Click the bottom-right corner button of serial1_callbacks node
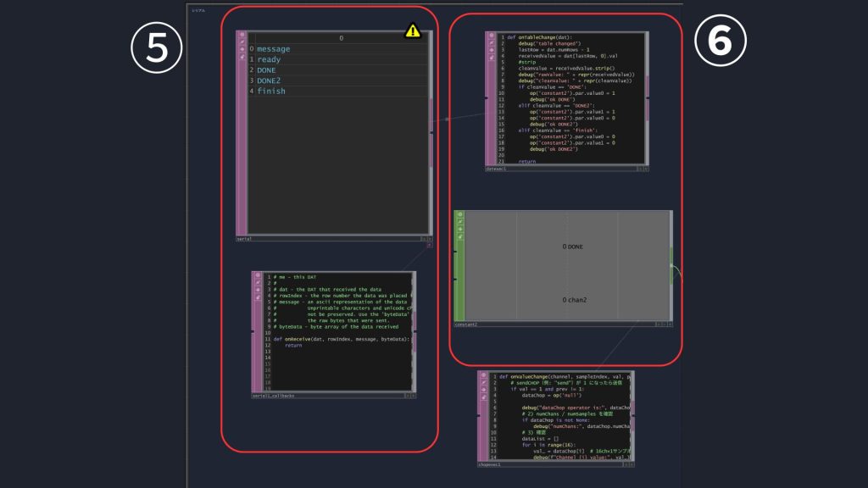 tap(412, 395)
